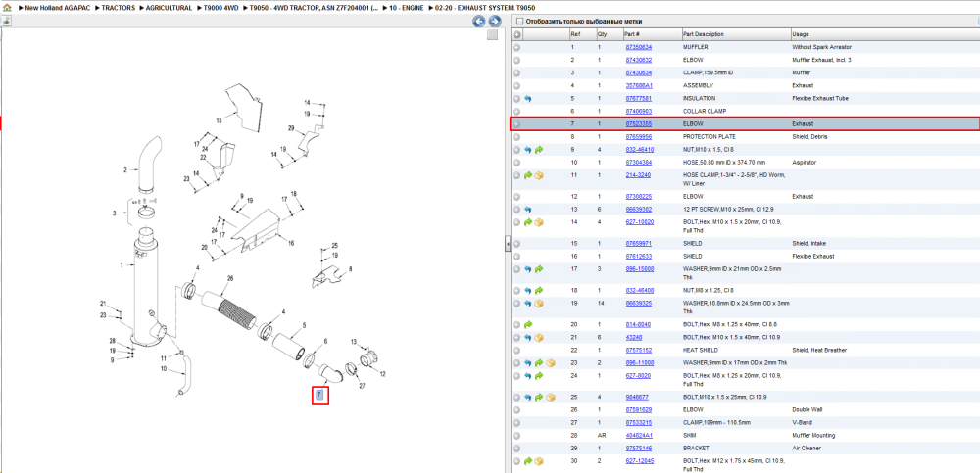Click the green arrow on the NUT M10 row
This screenshot has height=473, width=980.
click(539, 149)
